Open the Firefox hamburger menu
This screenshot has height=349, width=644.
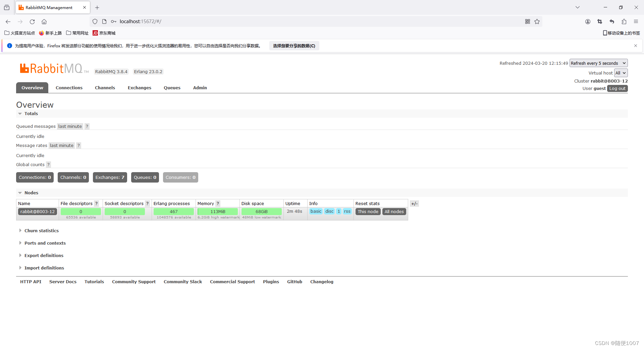click(636, 21)
